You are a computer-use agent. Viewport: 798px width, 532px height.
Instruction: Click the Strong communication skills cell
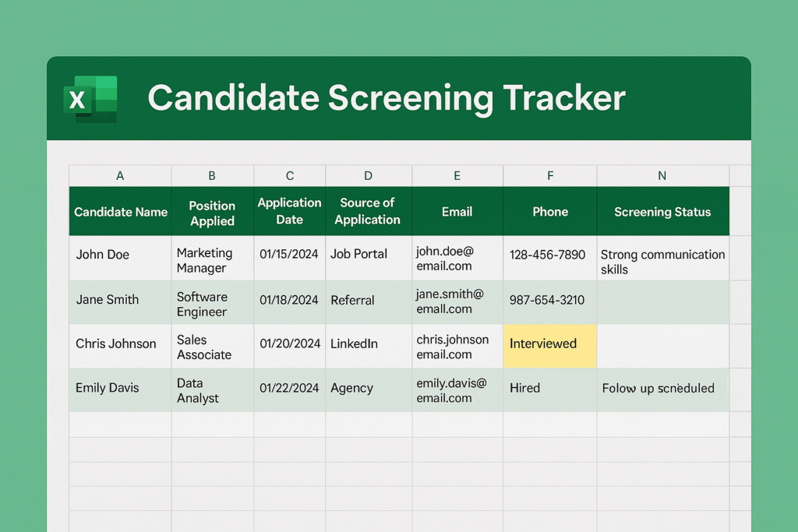tap(662, 256)
